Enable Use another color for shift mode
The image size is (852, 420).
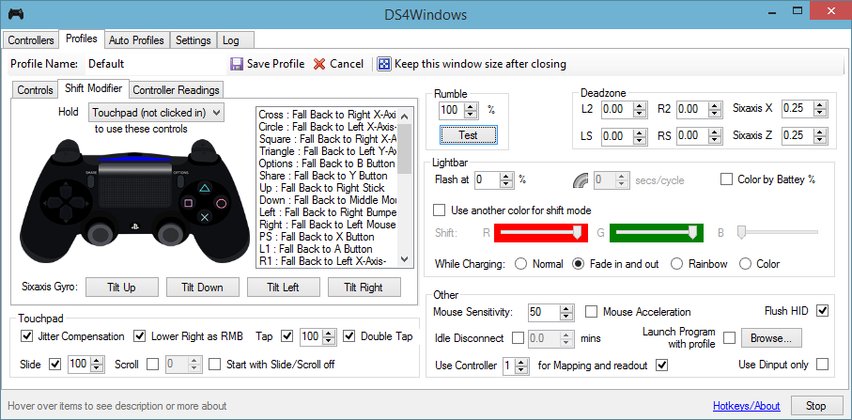point(438,210)
